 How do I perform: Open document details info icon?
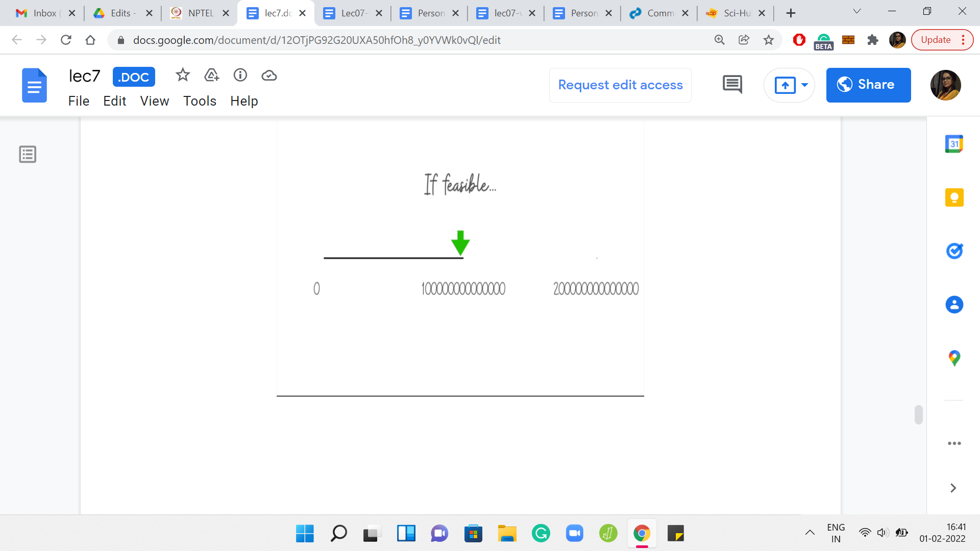(x=240, y=76)
